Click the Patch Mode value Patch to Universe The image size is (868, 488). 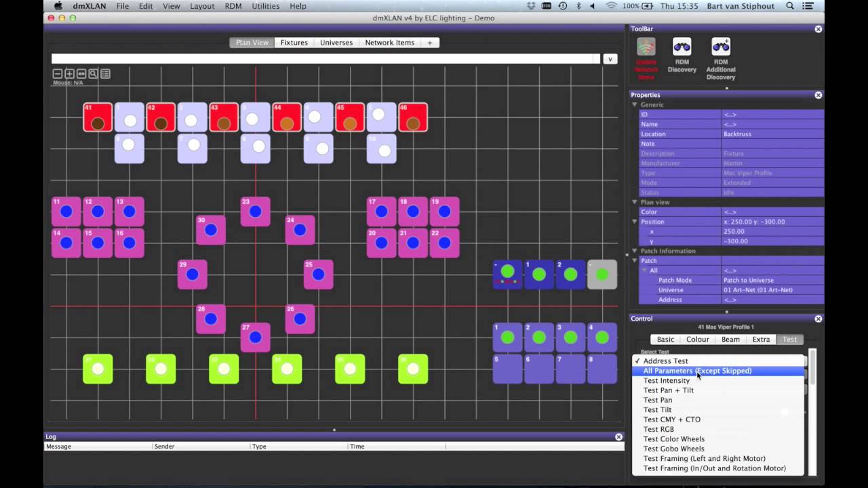(772, 281)
